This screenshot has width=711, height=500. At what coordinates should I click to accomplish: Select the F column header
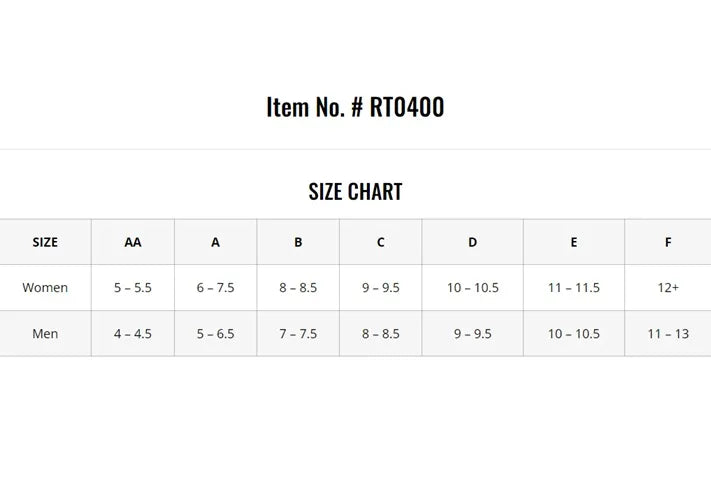coord(668,242)
